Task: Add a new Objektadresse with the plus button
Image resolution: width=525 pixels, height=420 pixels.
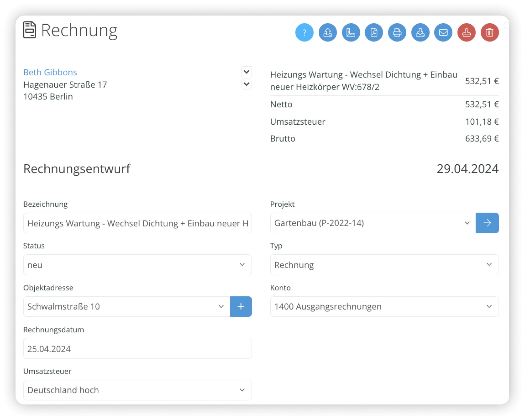Action: point(240,306)
